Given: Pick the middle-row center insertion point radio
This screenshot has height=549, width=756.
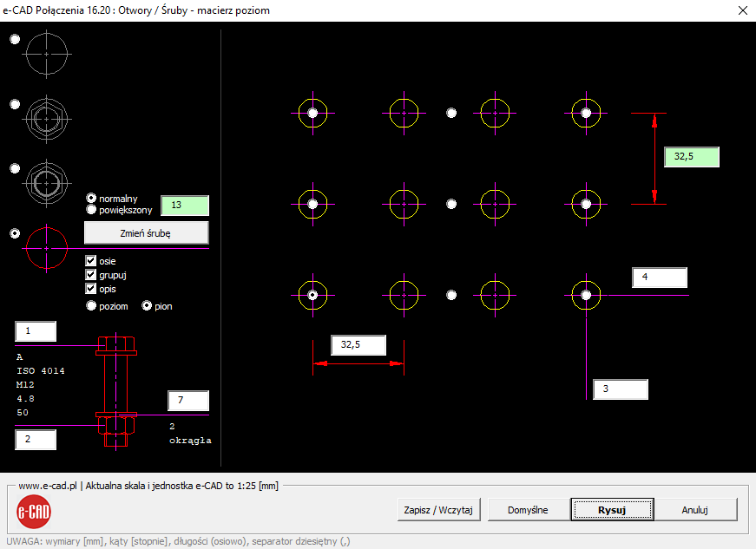Looking at the screenshot, I should (x=451, y=204).
